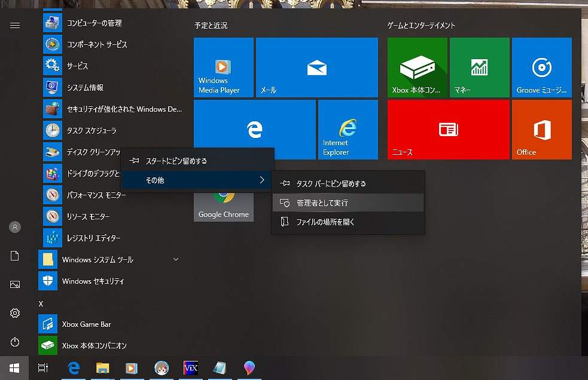Click the ディスク クリーンアップ icon
This screenshot has height=380, width=588.
[x=53, y=152]
